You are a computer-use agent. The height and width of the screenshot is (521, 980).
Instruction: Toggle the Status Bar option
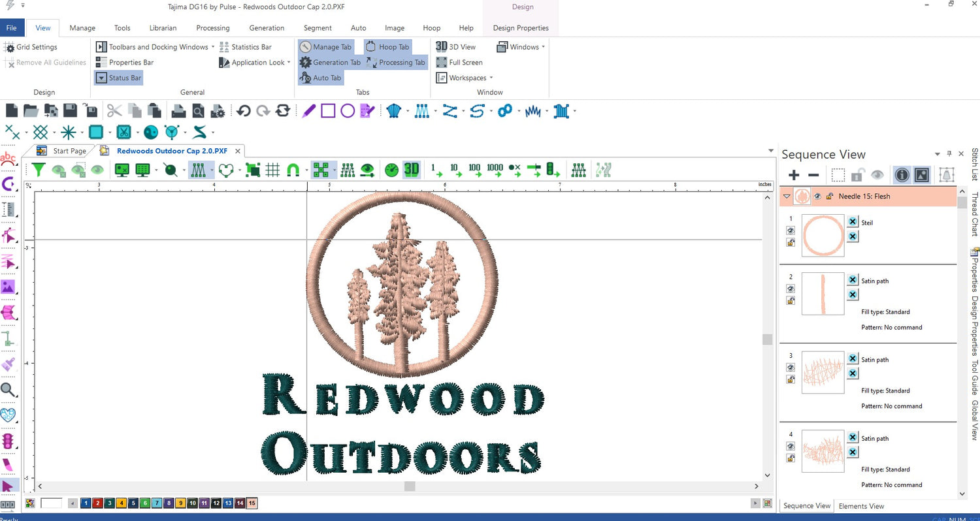coord(119,78)
